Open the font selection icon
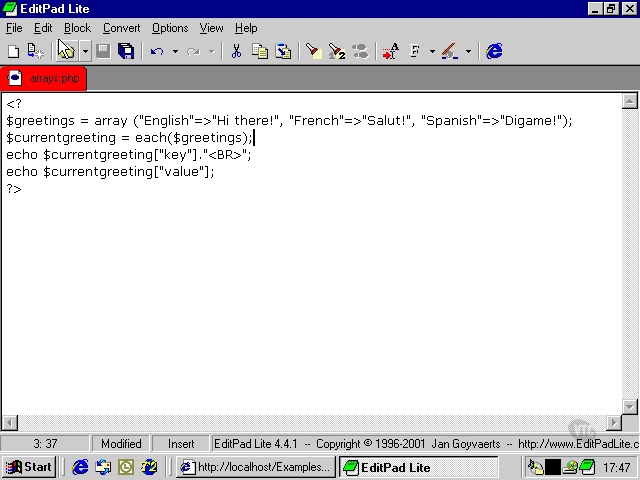The image size is (640, 480). 415,51
